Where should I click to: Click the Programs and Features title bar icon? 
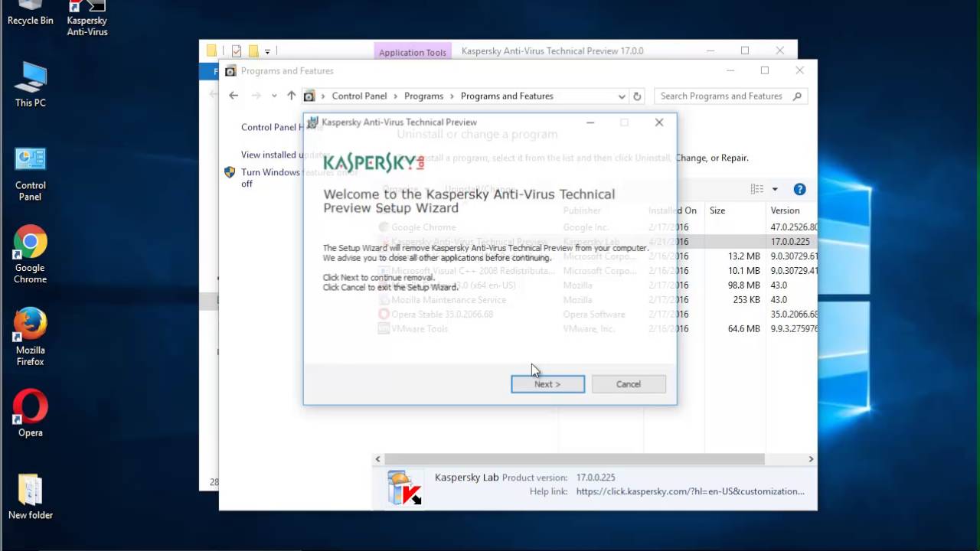pyautogui.click(x=230, y=71)
